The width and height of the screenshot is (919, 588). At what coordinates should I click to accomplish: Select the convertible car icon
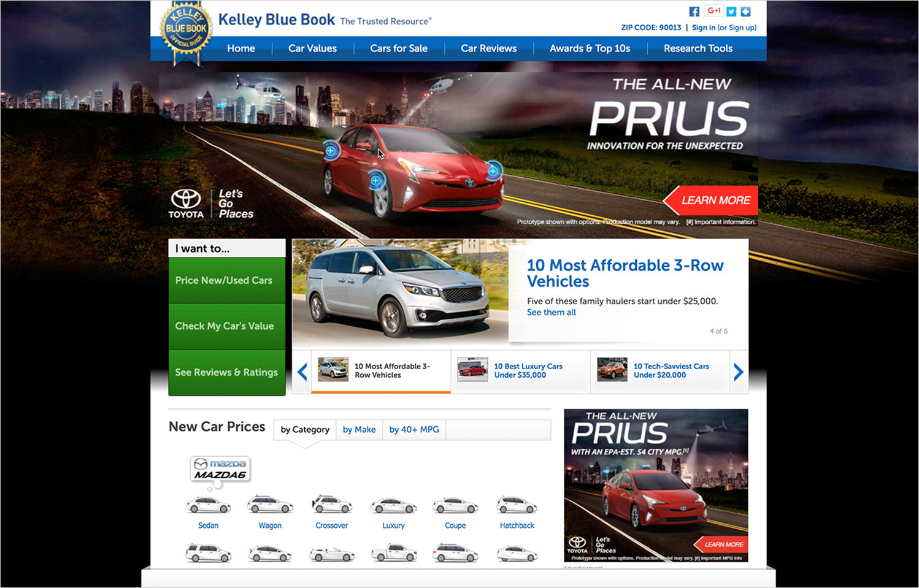332,554
